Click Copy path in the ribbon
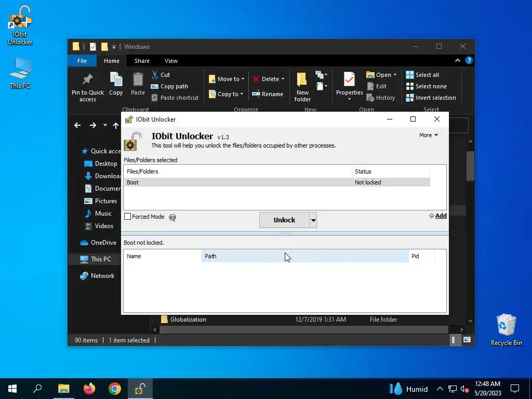 (169, 86)
